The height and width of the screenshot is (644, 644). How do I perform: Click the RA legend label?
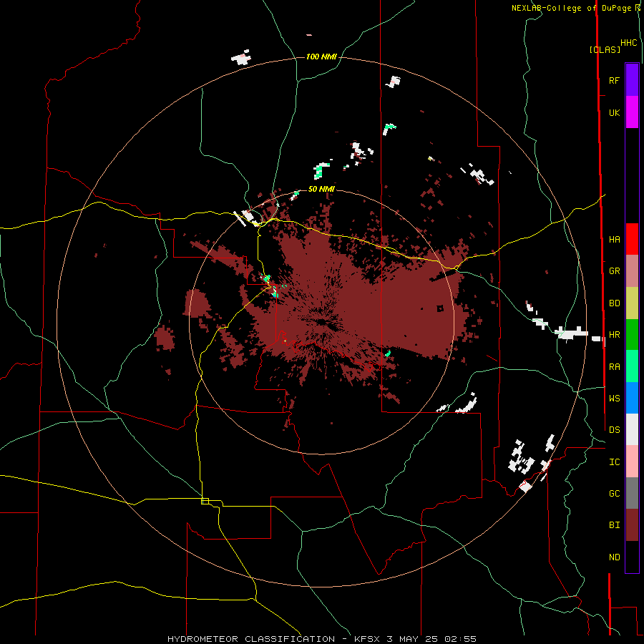614,367
